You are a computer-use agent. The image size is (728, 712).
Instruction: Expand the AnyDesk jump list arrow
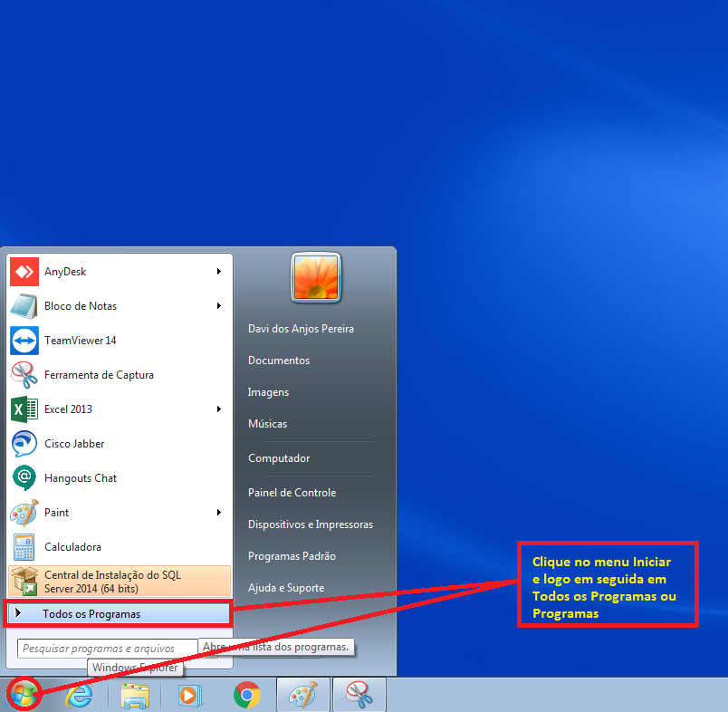tap(219, 271)
